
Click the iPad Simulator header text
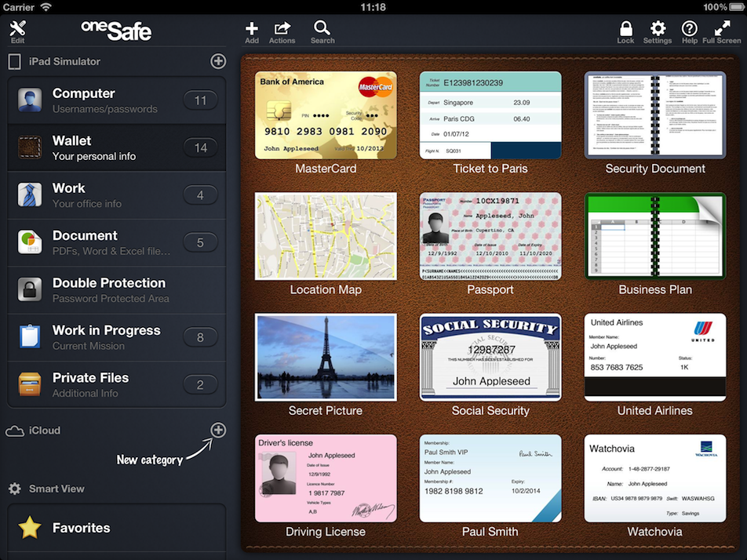[64, 61]
